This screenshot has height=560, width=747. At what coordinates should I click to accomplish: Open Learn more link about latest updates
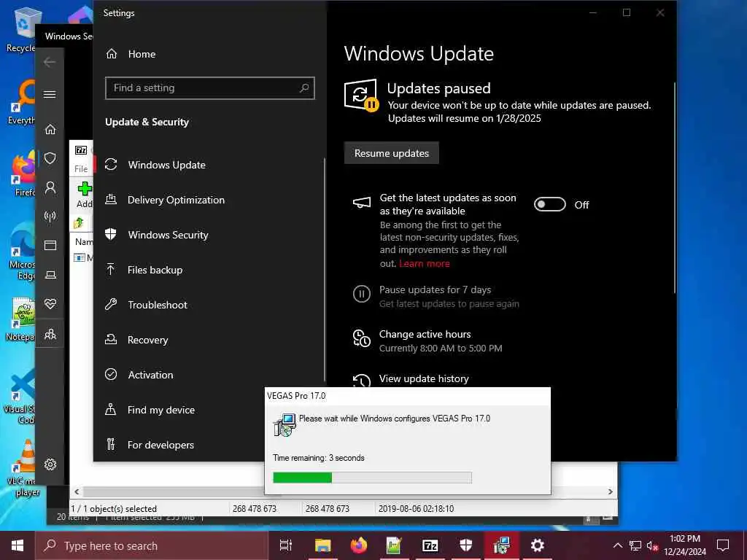(425, 264)
